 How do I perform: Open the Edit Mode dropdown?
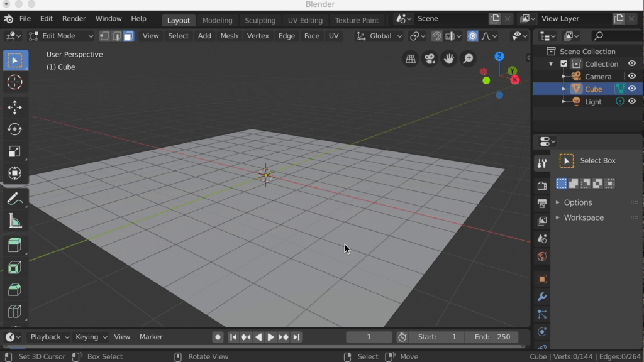coord(61,36)
